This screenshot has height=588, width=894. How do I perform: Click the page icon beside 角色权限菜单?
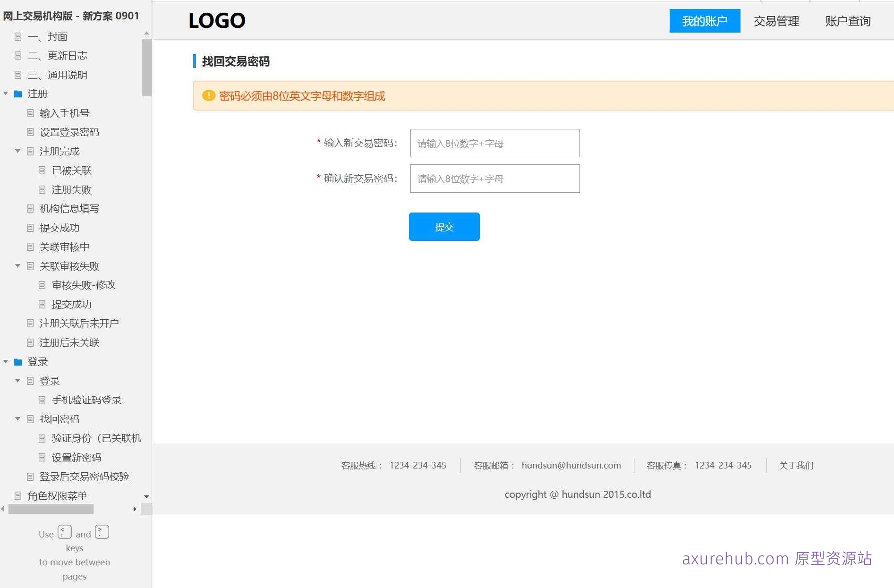click(18, 495)
